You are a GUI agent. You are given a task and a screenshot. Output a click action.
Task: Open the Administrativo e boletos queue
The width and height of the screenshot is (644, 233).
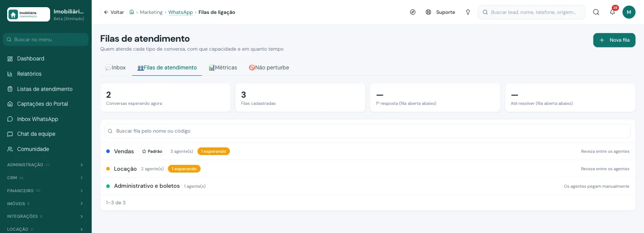[x=368, y=186]
